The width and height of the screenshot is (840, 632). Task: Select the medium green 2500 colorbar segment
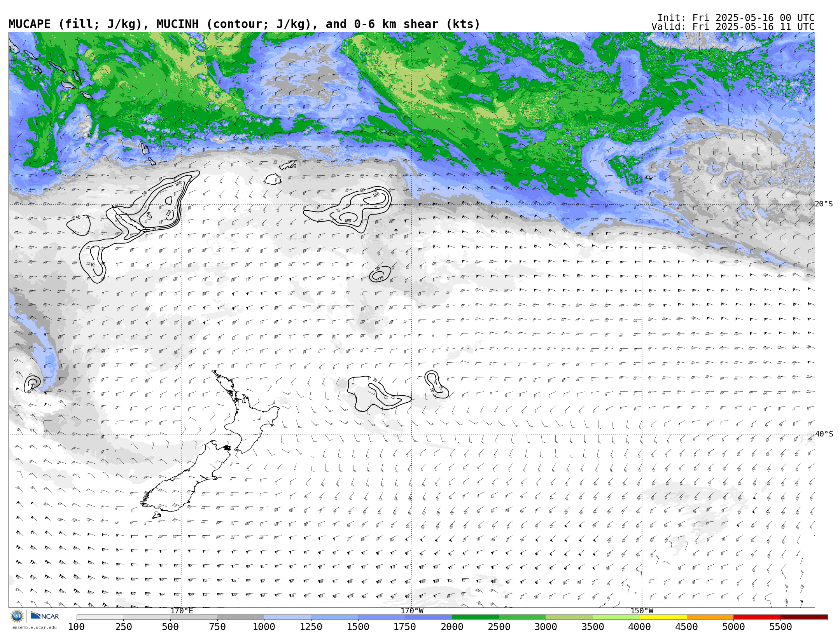click(x=522, y=617)
